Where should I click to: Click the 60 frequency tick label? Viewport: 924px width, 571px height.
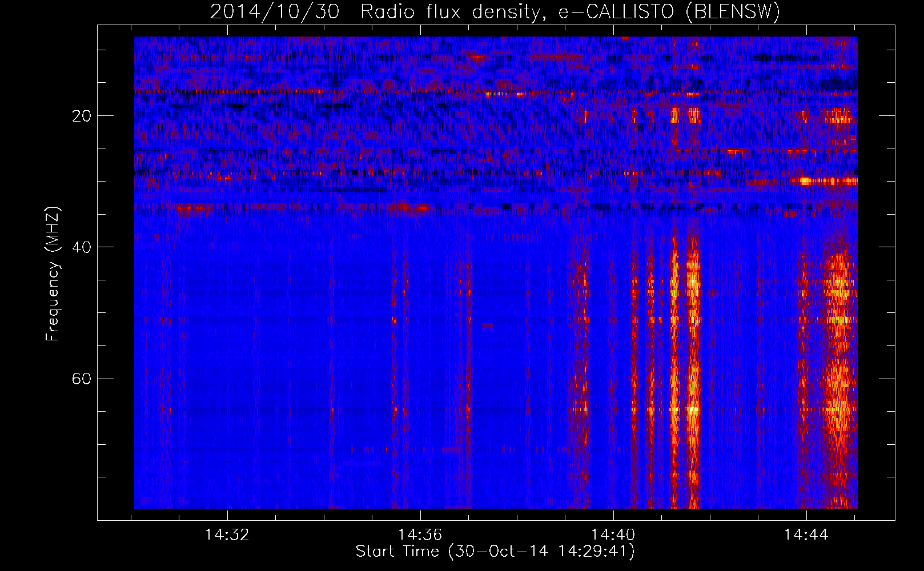82,379
